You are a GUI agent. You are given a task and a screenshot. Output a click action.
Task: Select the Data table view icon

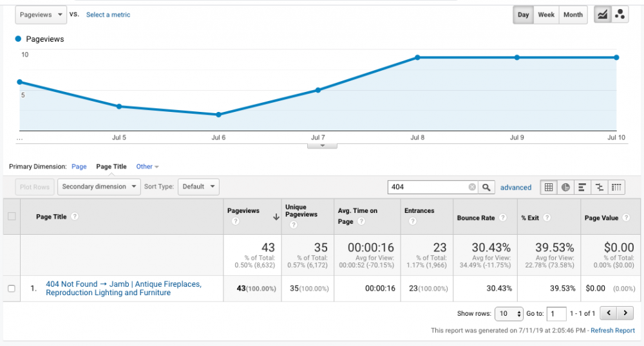[x=549, y=187]
